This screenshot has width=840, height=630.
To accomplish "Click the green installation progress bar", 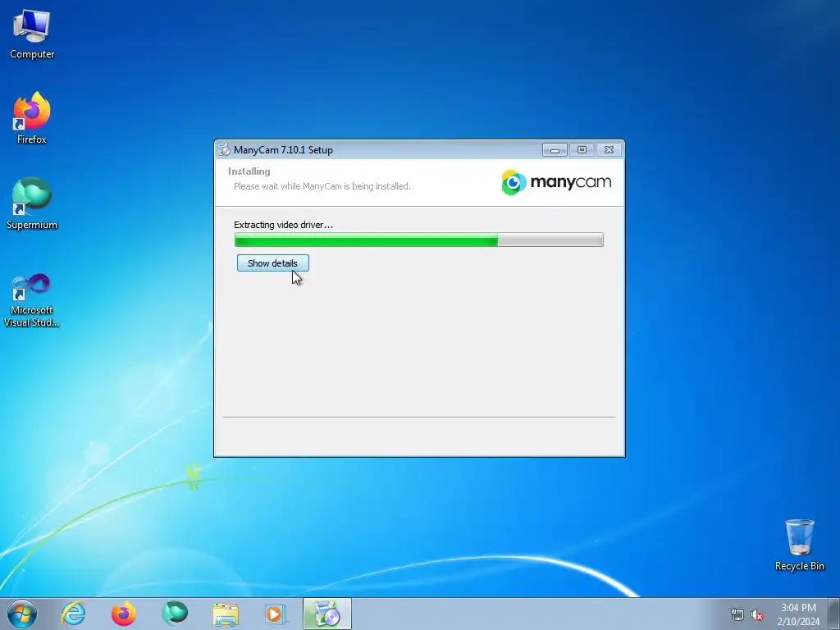I will 419,240.
